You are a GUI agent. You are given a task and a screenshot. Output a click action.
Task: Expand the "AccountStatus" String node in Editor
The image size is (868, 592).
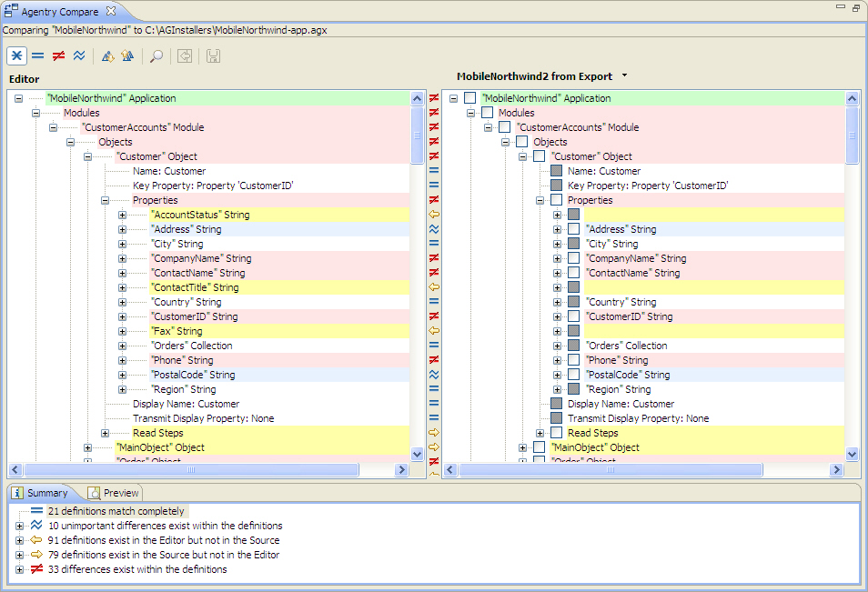[122, 215]
